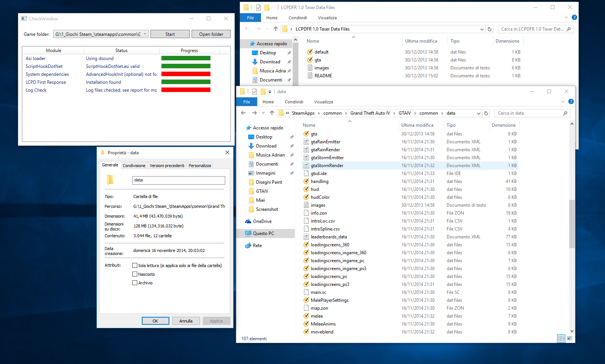Expand address history dropdown in data window
The image size is (605, 364).
(478, 113)
